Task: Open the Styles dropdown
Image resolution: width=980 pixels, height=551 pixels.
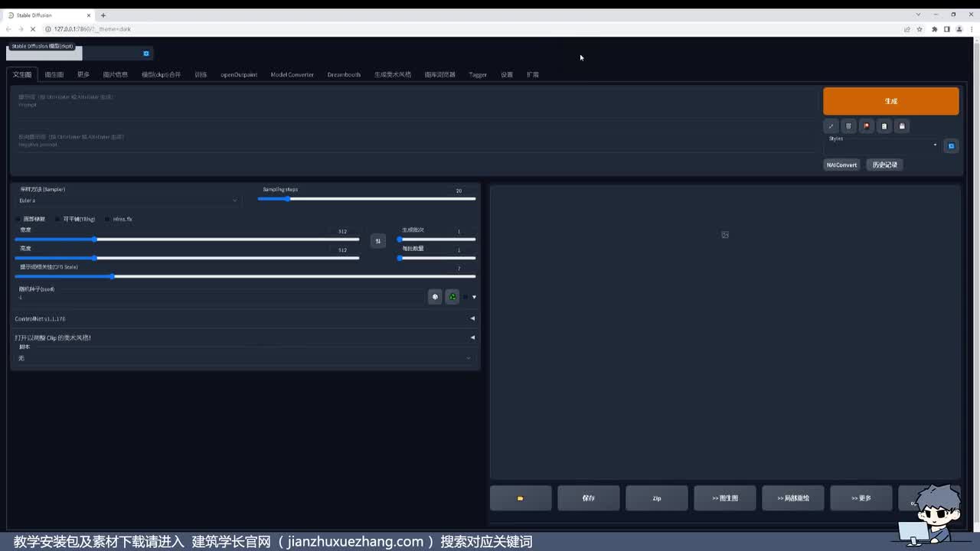Action: click(881, 145)
